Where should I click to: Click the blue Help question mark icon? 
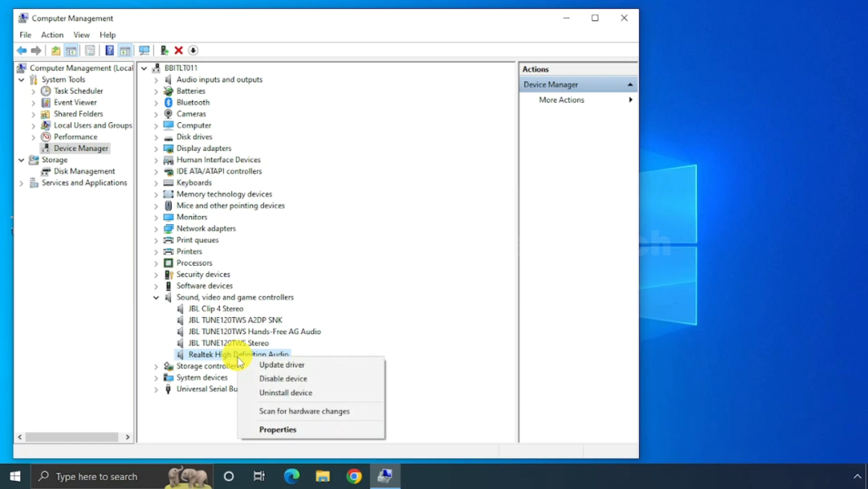[110, 51]
